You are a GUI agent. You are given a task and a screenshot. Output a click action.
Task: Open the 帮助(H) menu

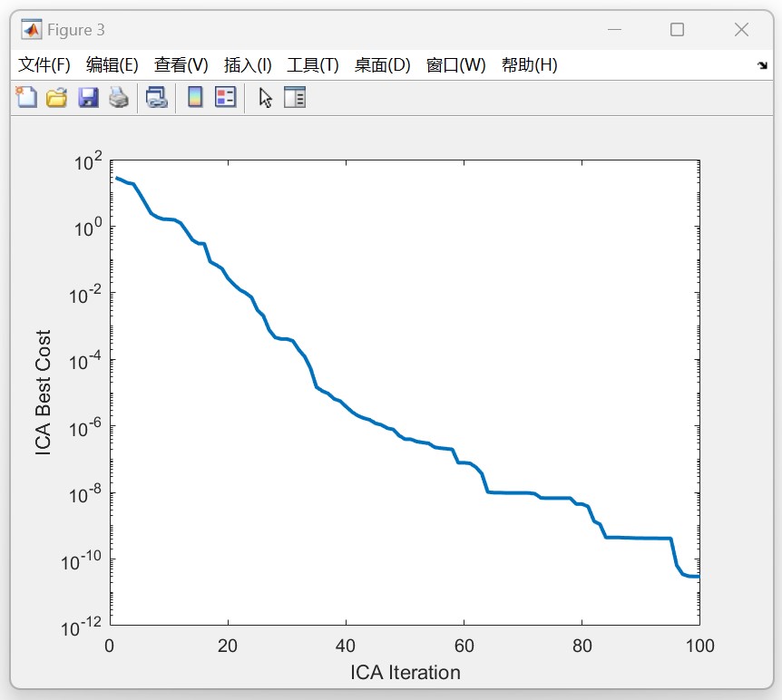(530, 64)
